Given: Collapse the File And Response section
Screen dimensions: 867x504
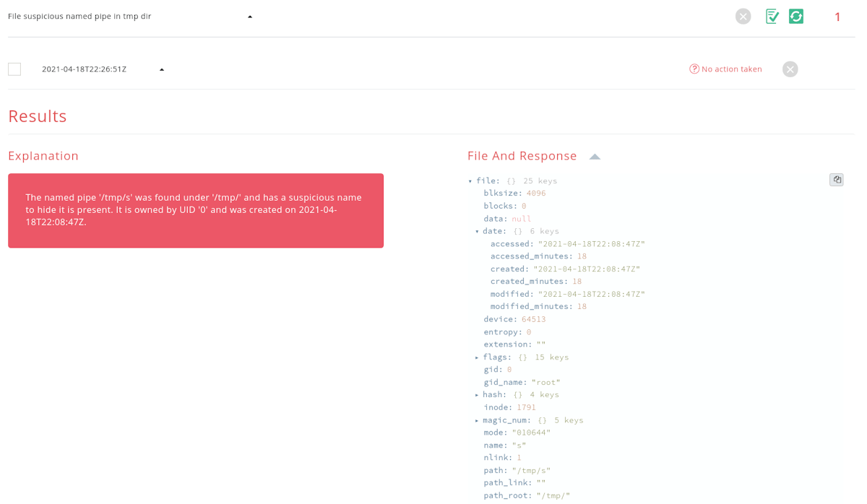Looking at the screenshot, I should (x=594, y=155).
